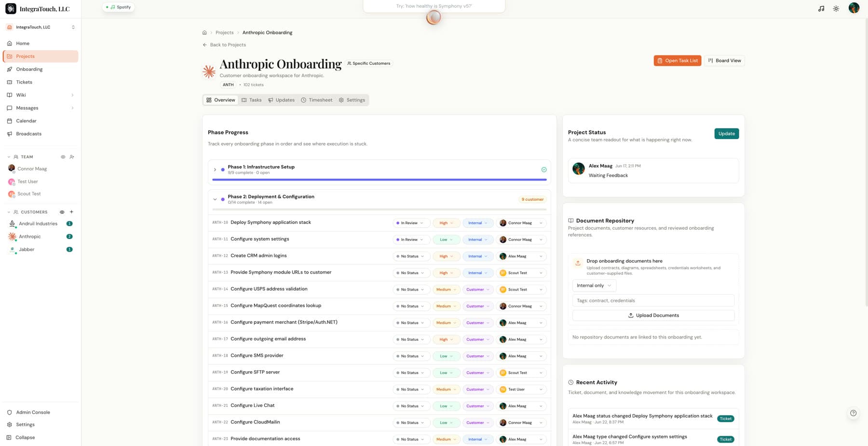Open Customer type dropdown for Configure MapQuest coordinates
Viewport: 868px width, 446px height.
[478, 307]
